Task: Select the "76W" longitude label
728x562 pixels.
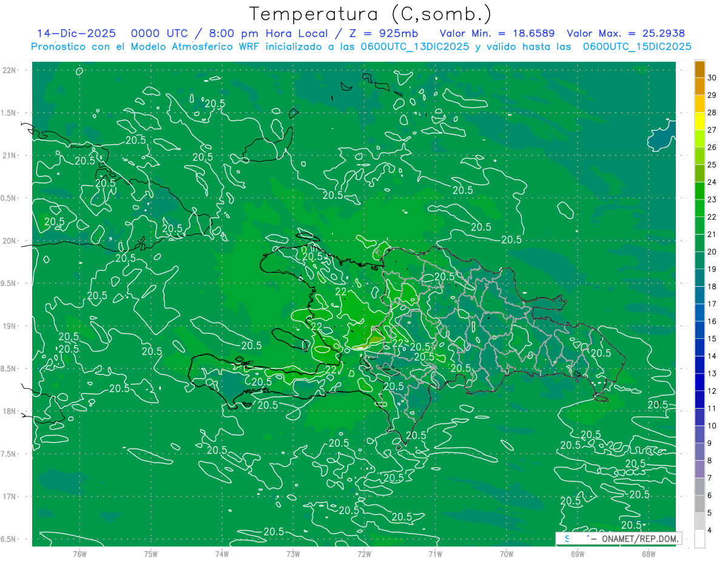Action: click(79, 554)
